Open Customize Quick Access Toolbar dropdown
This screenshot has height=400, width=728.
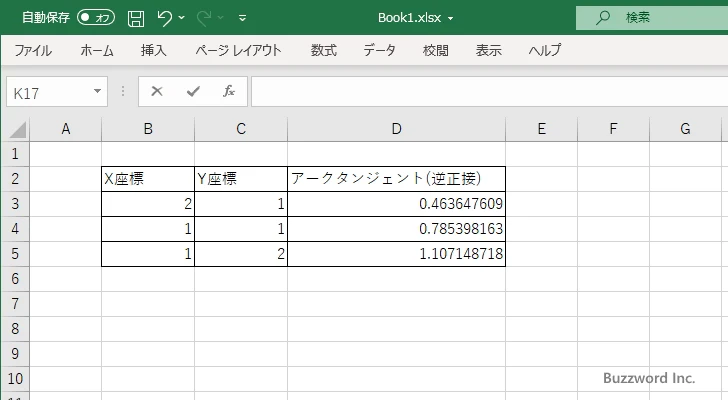tap(242, 18)
